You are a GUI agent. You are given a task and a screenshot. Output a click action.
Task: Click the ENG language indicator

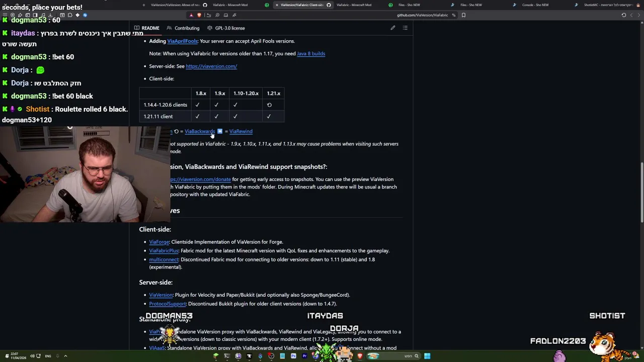48,356
